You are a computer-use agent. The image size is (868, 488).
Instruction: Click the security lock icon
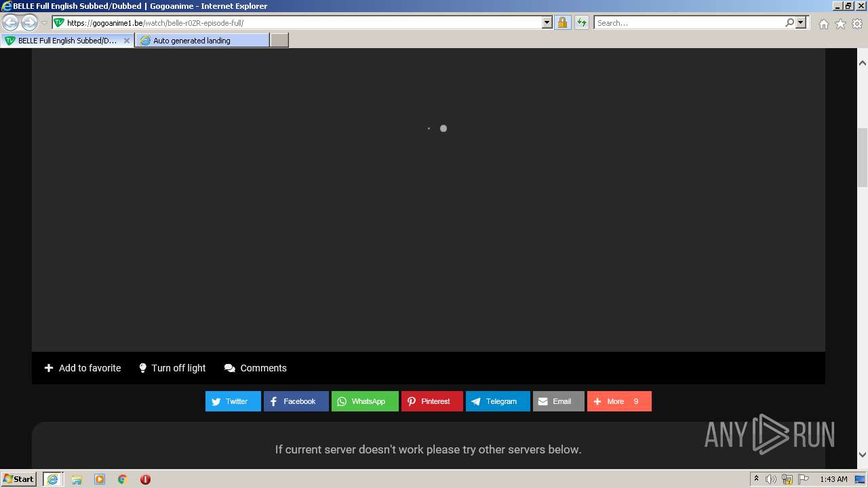point(562,22)
